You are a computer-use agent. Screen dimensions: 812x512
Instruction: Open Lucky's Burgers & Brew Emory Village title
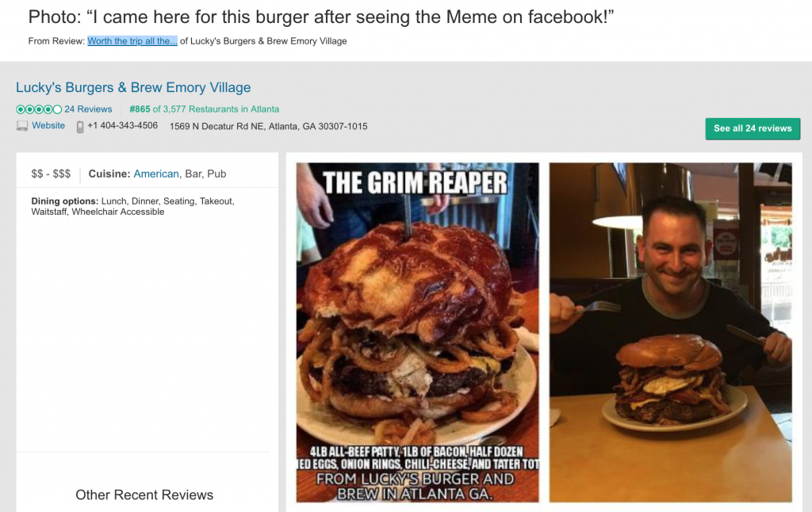[x=133, y=87]
